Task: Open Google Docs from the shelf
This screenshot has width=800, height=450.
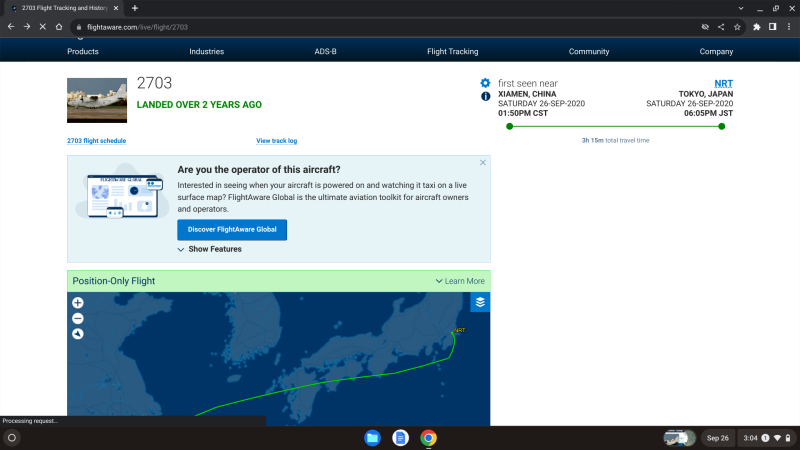Action: [401, 438]
